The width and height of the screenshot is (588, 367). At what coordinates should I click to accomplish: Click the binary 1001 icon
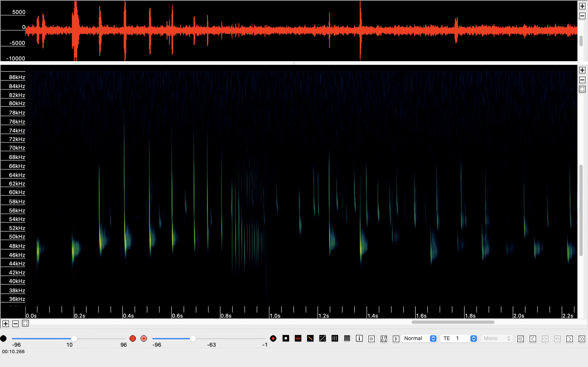click(x=384, y=339)
